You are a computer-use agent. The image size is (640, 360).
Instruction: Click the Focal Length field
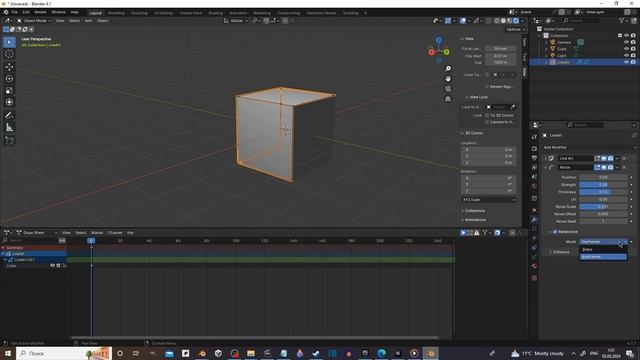(500, 49)
